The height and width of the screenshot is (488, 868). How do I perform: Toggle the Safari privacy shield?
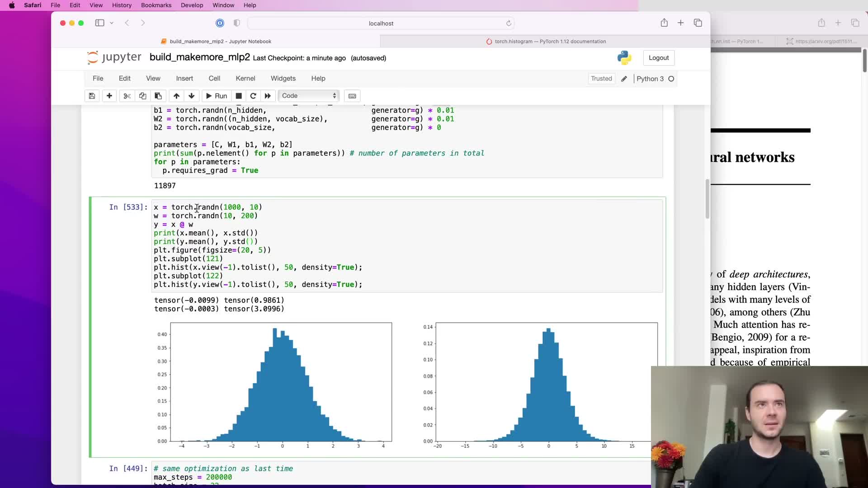[x=237, y=23]
